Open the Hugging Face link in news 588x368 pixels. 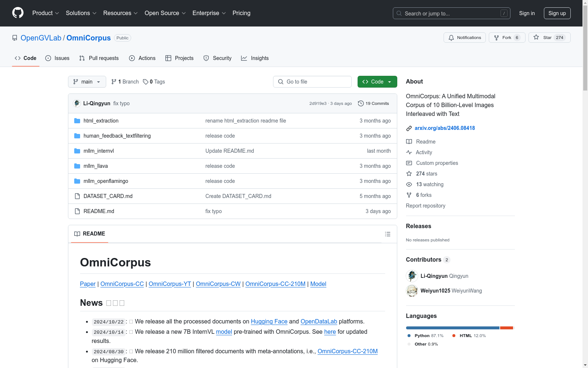point(269,321)
